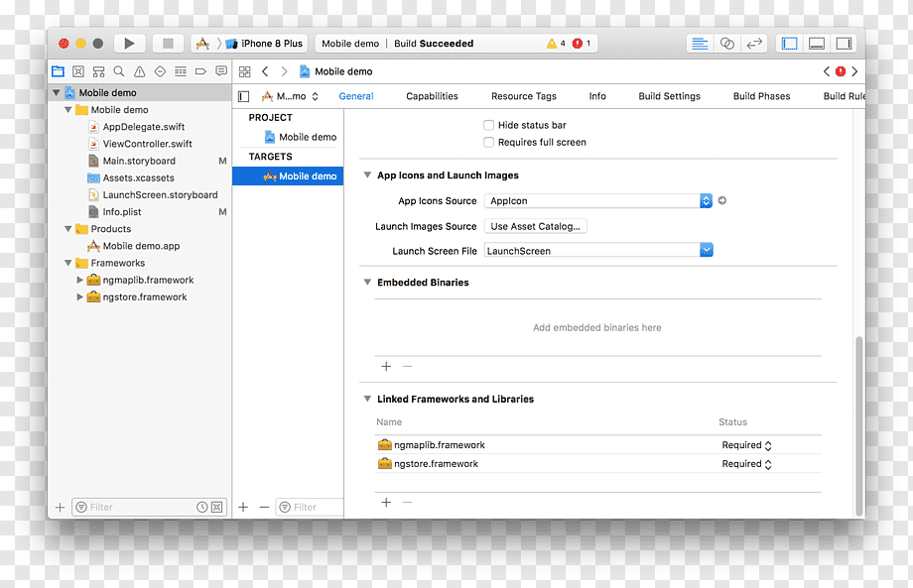Show the Issue navigator warning icon
This screenshot has width=913, height=588.
point(140,71)
